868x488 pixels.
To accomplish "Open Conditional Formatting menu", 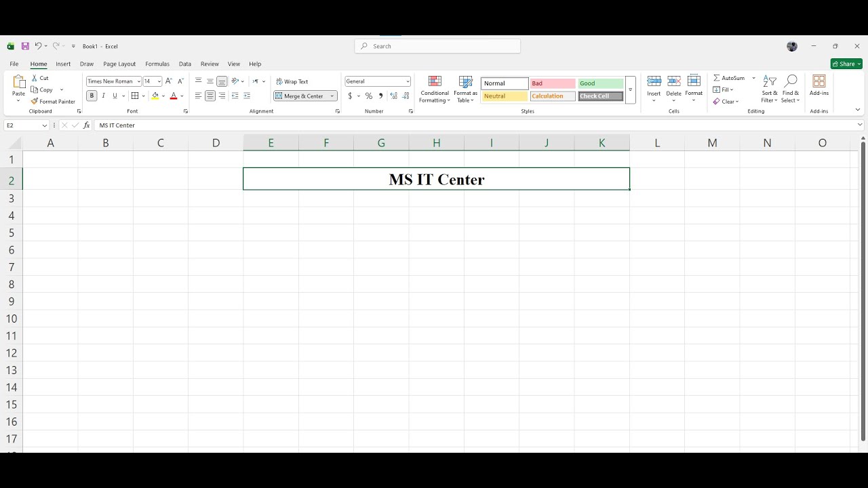I will tap(435, 89).
